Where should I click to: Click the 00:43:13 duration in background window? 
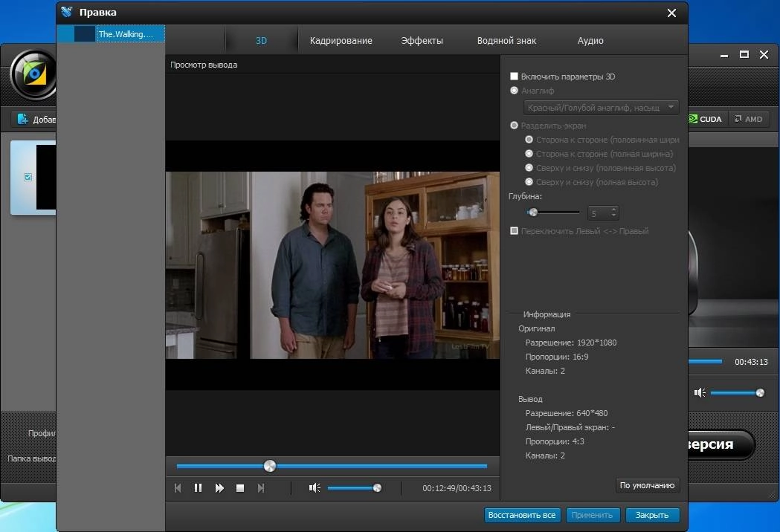tap(751, 362)
